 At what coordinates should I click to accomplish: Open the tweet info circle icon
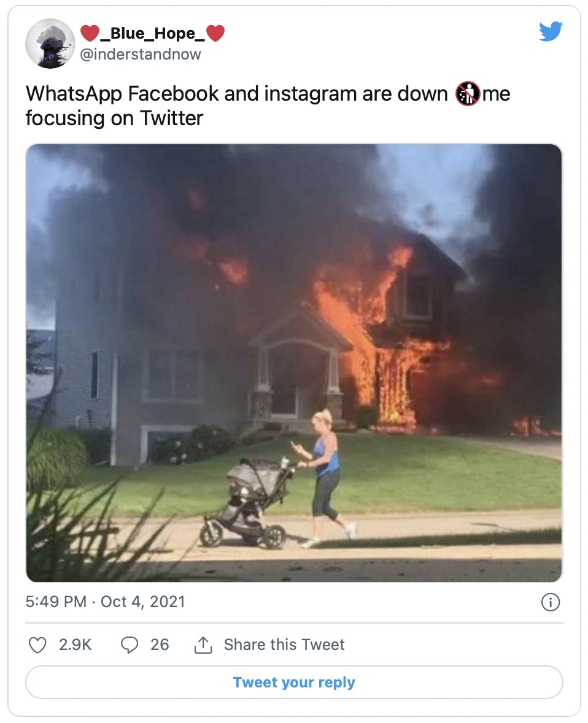coord(551,603)
